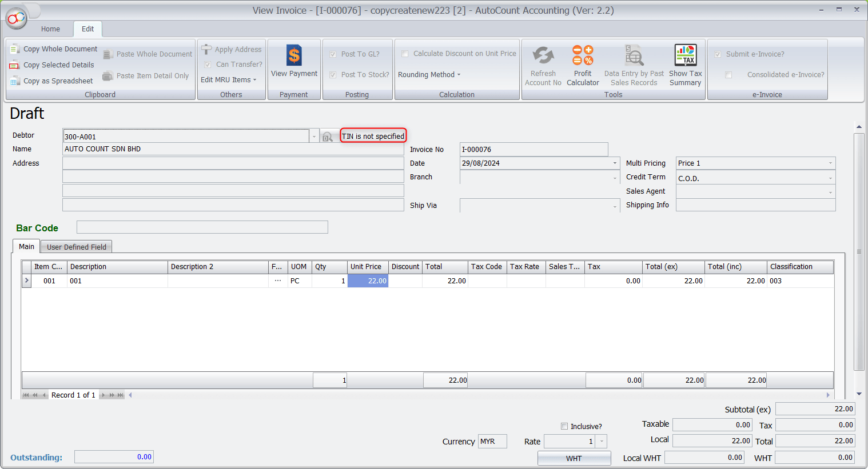
Task: Open the currency Rate dropdown arrow
Action: (602, 442)
